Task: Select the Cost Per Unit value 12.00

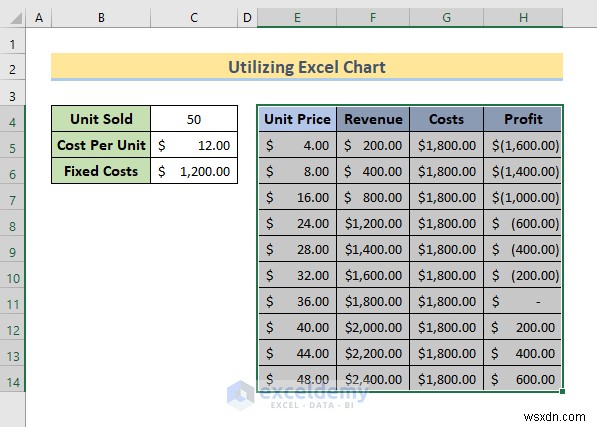Action: tap(194, 145)
